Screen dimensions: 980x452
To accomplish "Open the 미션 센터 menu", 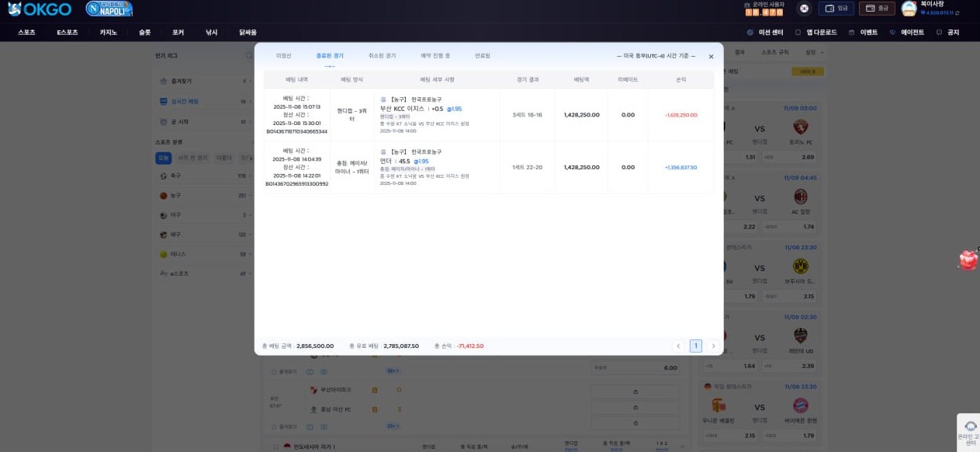I will click(765, 33).
